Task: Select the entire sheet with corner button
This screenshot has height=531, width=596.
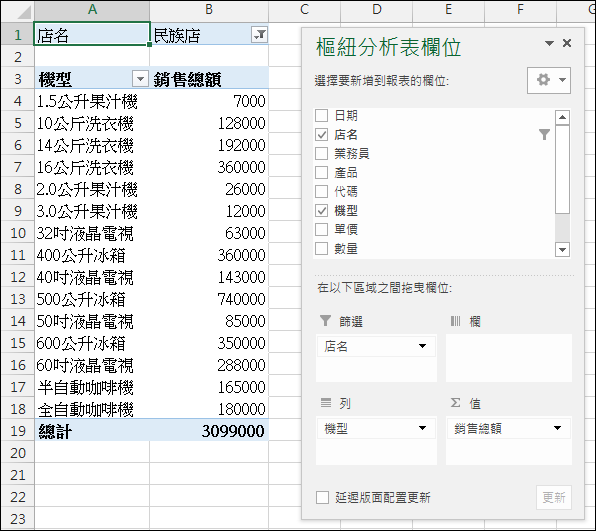Action: [x=18, y=11]
